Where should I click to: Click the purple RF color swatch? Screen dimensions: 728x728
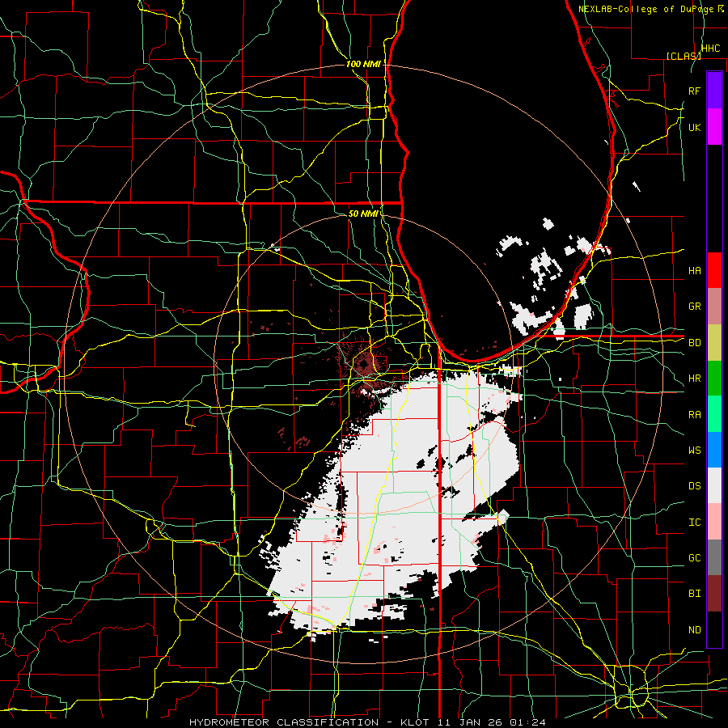pyautogui.click(x=714, y=91)
